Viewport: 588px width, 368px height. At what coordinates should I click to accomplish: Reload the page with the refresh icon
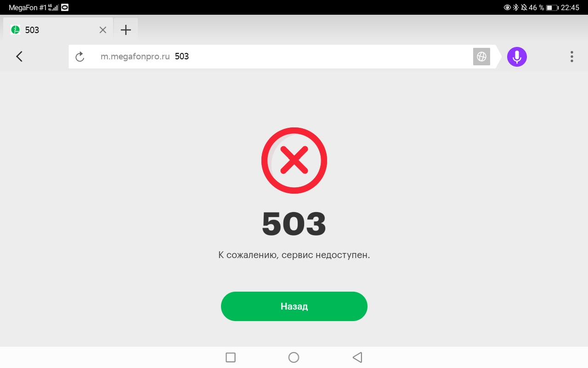[x=80, y=57]
